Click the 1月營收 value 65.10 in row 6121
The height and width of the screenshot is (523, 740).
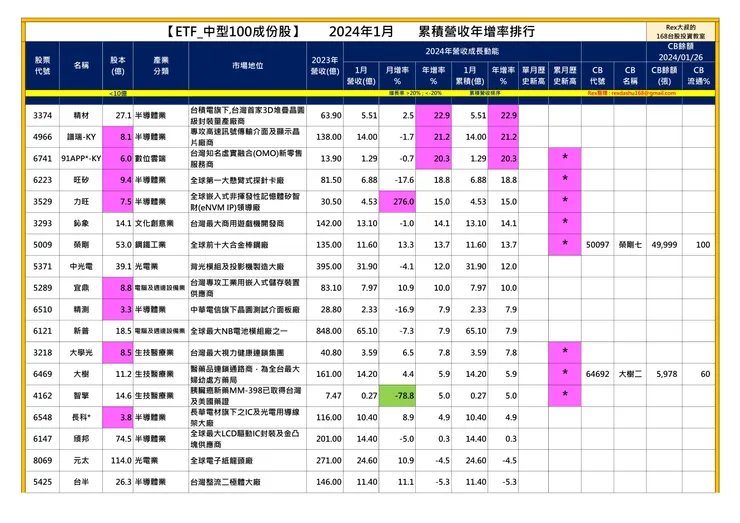click(367, 331)
